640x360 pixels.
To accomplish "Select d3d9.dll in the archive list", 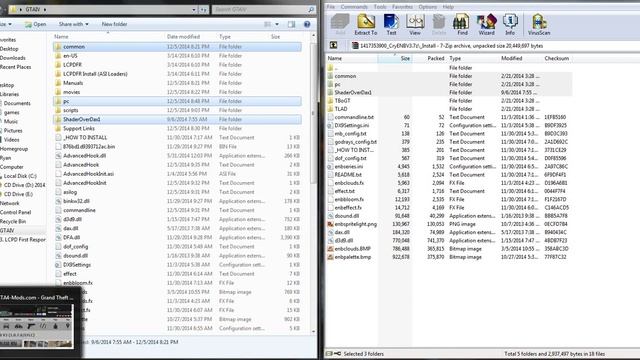I will coord(344,240).
